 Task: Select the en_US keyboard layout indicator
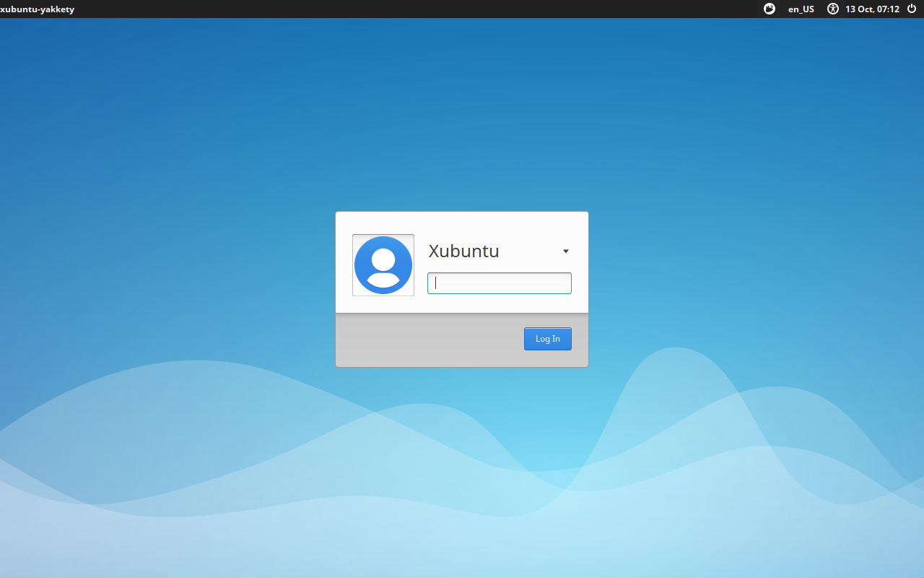point(801,9)
